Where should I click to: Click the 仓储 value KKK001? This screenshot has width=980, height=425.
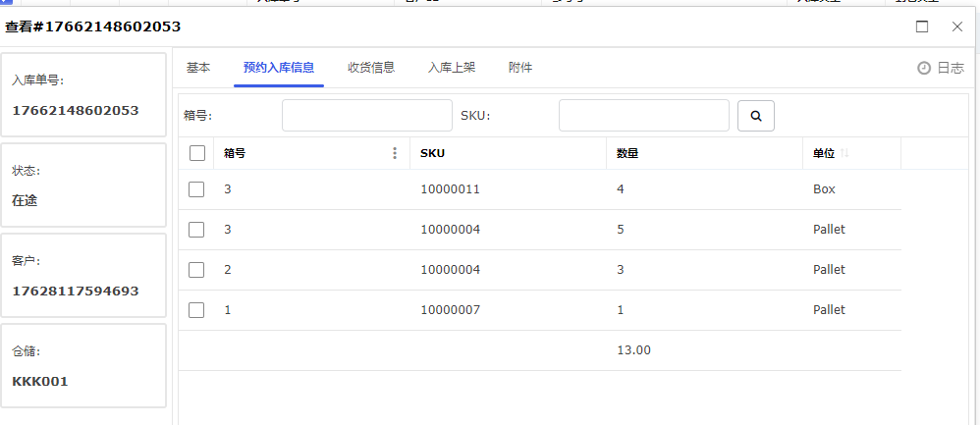click(x=40, y=381)
